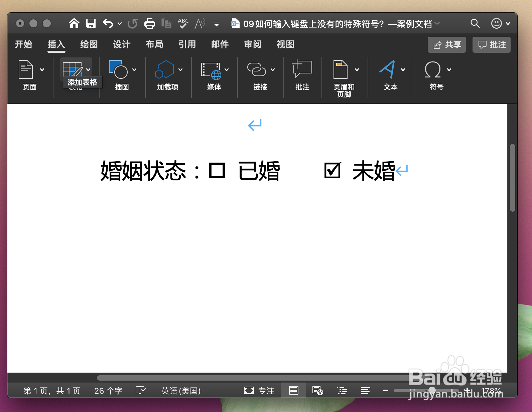Viewport: 532px width, 412px height.
Task: Click the 26 个字 word count
Action: click(108, 391)
